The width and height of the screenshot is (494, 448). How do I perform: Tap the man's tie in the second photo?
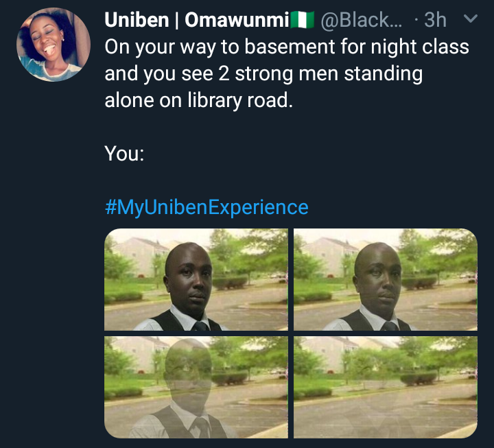390,326
